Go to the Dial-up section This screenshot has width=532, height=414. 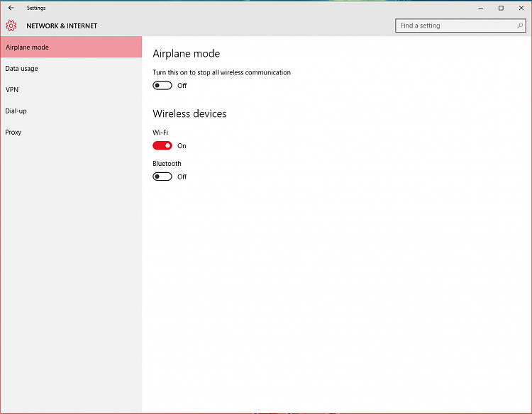coord(71,111)
